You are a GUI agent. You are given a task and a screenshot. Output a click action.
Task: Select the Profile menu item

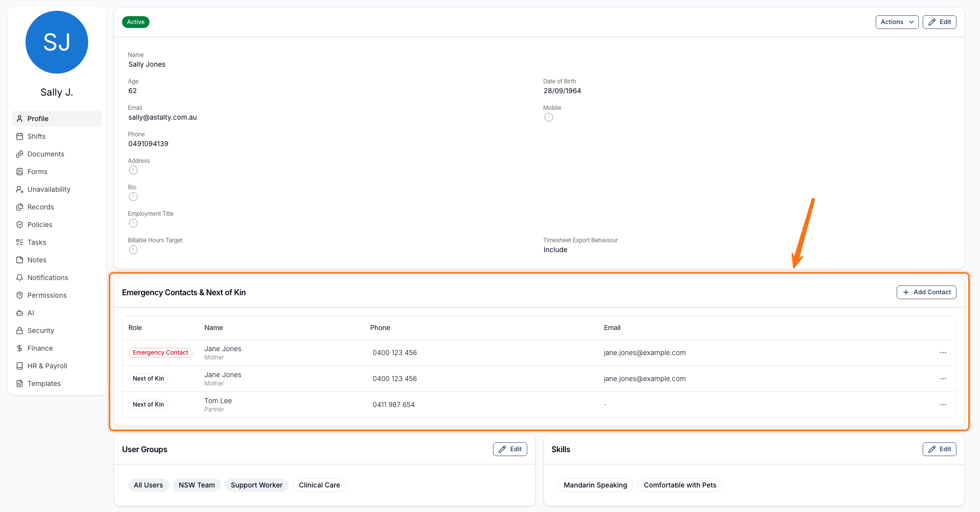click(57, 119)
